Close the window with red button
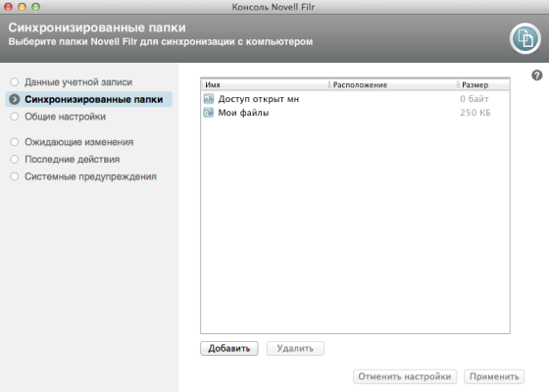Image resolution: width=549 pixels, height=392 pixels. [8, 7]
